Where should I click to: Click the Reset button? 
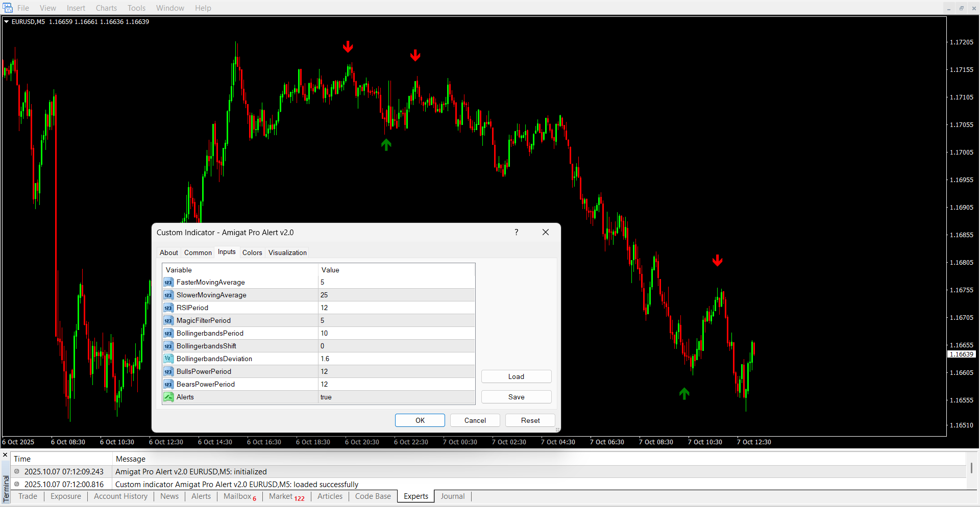(530, 421)
